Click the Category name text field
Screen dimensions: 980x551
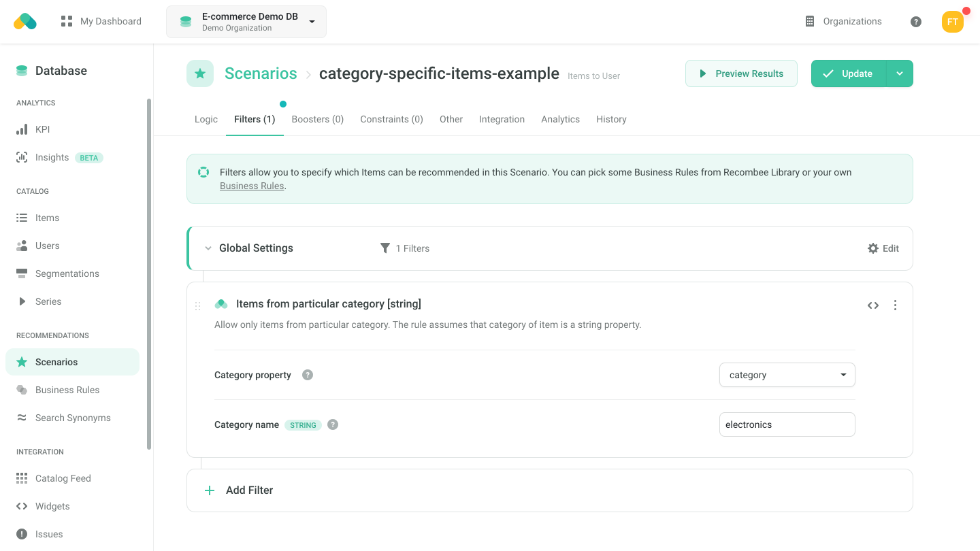click(787, 424)
